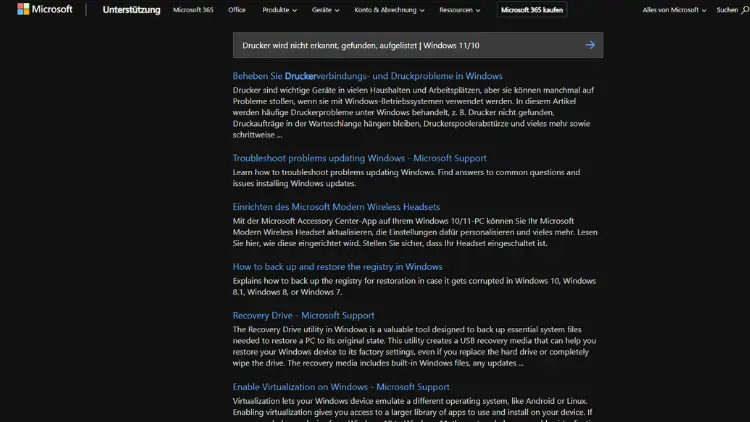Open the Microsoft logo home link
This screenshot has width=750, height=422.
44,9
